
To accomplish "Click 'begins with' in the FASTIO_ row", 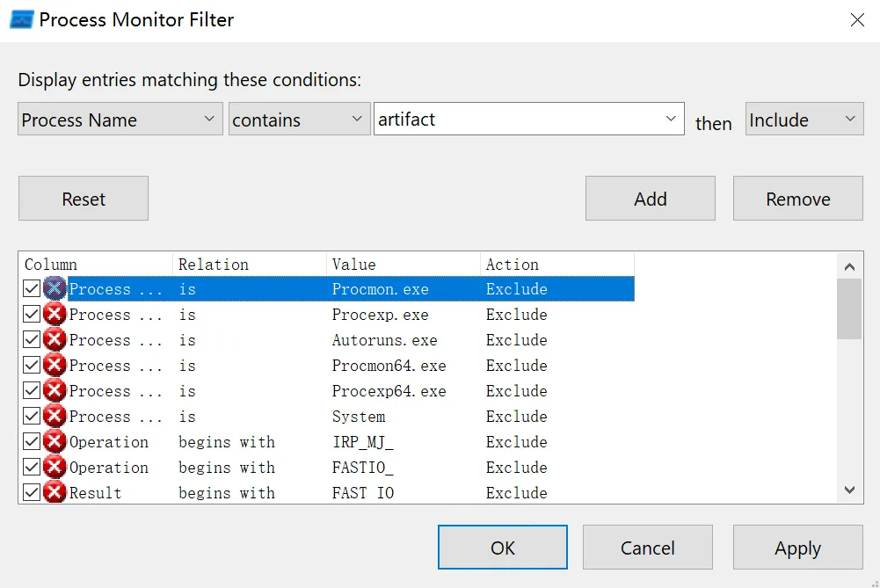I will pos(227,467).
